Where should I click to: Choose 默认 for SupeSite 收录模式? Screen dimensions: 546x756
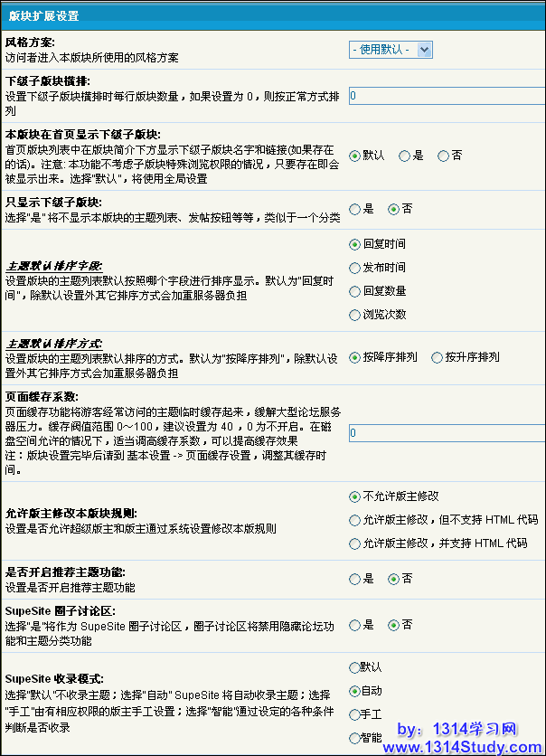pos(353,667)
